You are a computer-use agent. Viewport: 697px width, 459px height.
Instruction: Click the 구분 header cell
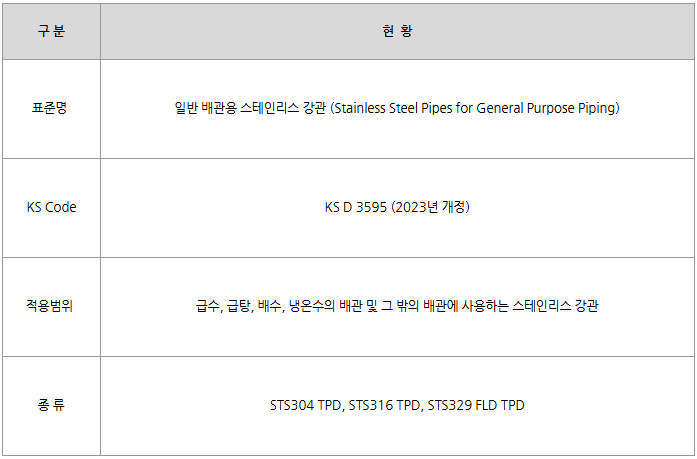pyautogui.click(x=51, y=31)
